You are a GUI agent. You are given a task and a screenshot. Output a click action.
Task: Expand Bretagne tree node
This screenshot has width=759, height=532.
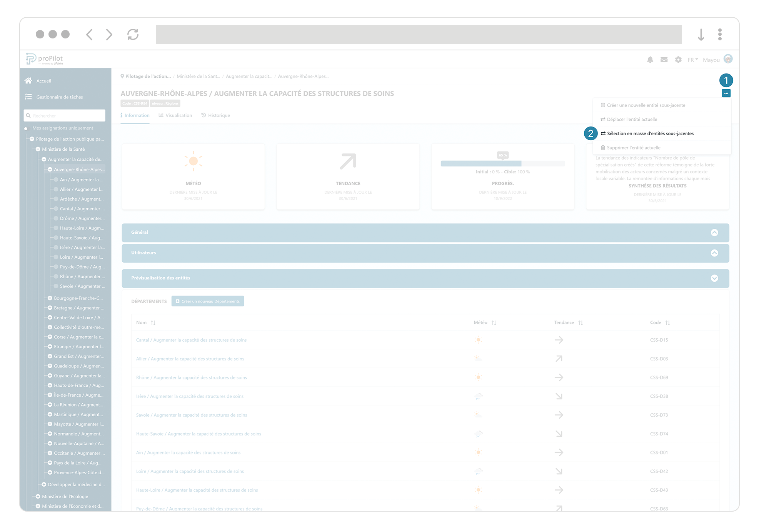50,308
